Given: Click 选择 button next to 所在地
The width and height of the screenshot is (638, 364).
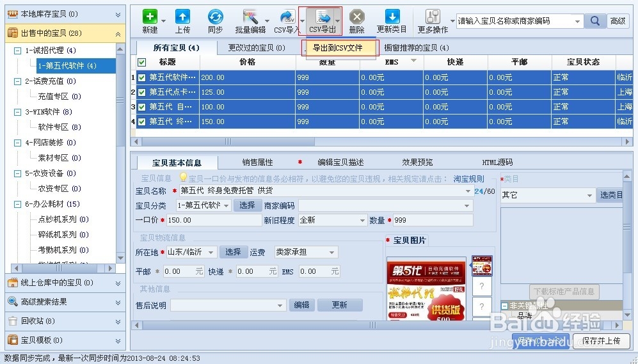Looking at the screenshot, I should point(233,252).
